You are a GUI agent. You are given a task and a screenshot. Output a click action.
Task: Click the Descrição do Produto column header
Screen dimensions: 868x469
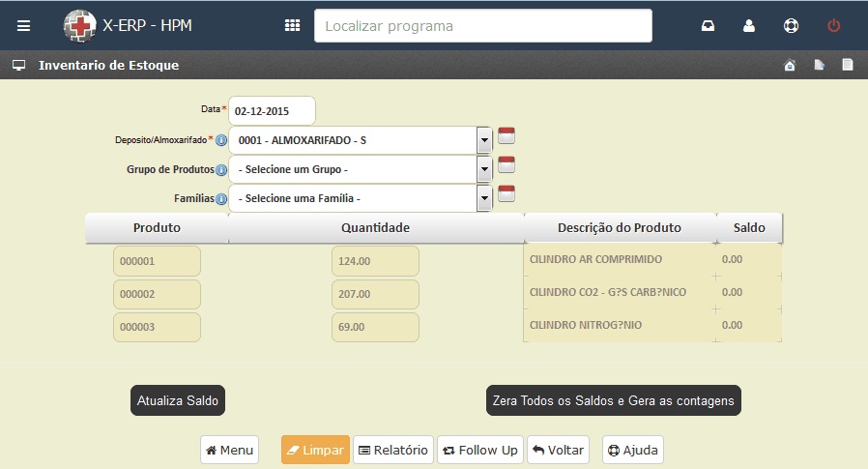[620, 227]
